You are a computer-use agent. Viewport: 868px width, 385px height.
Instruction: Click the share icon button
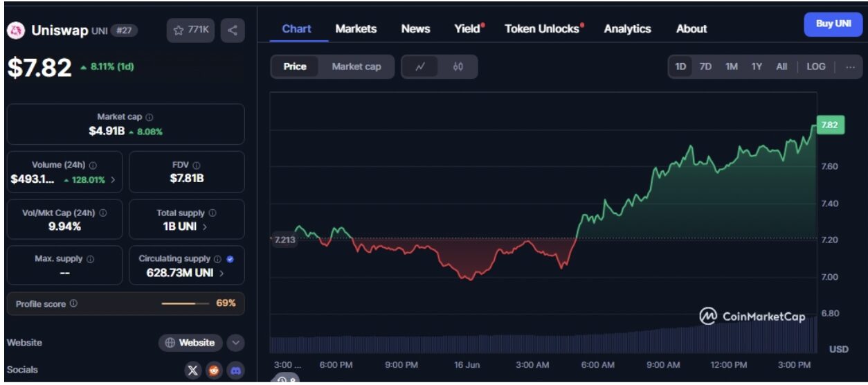coord(233,30)
